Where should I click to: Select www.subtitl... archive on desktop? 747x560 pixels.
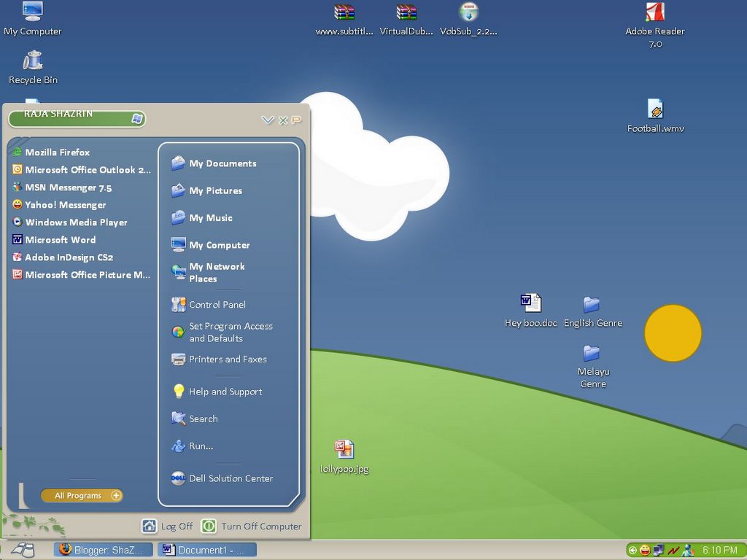(x=344, y=19)
